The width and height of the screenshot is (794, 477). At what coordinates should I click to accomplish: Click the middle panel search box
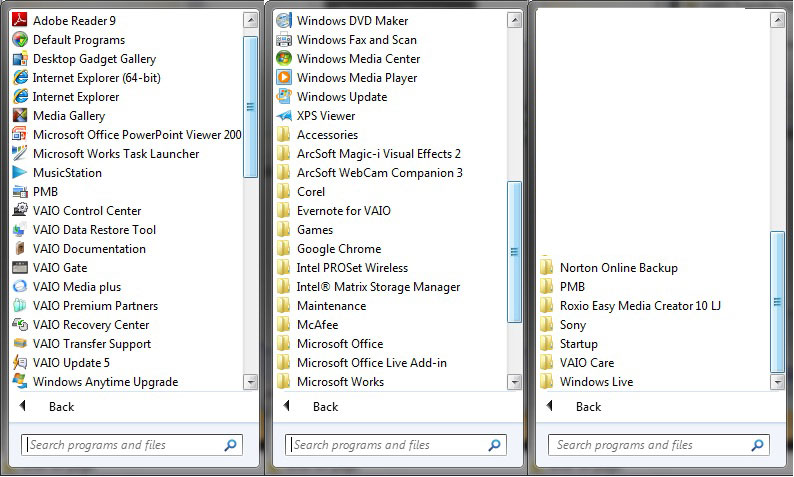(x=395, y=445)
